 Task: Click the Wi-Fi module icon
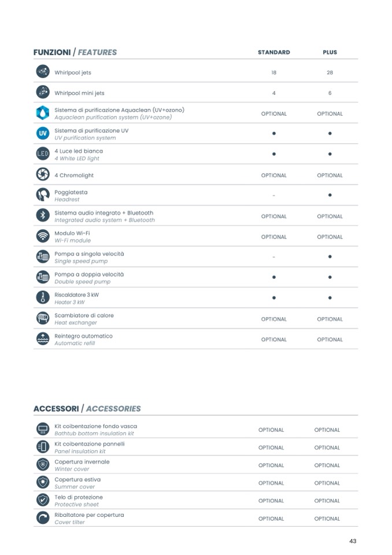[42, 236]
